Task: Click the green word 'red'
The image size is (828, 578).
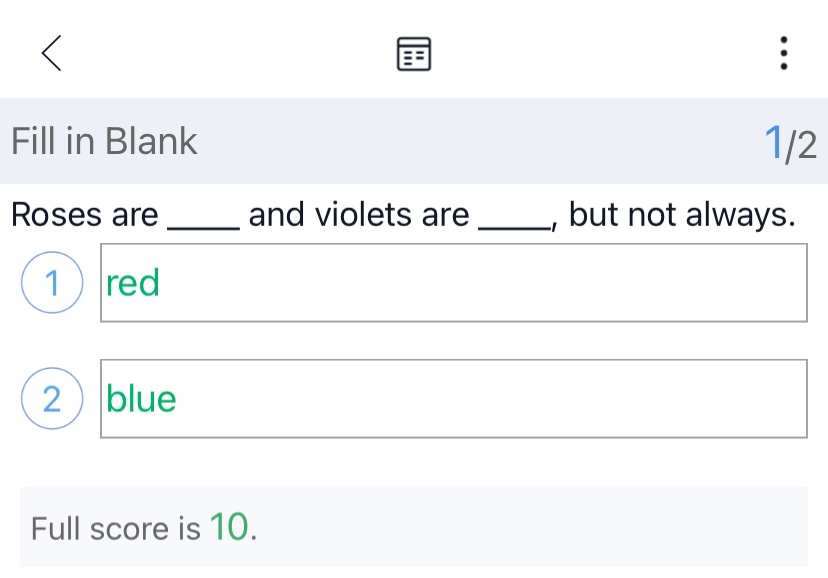Action: pyautogui.click(x=133, y=284)
